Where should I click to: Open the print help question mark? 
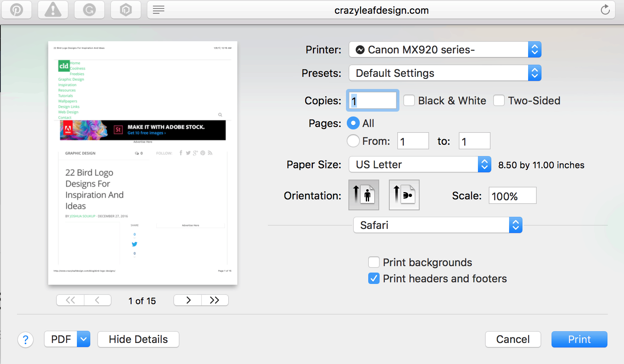click(25, 340)
